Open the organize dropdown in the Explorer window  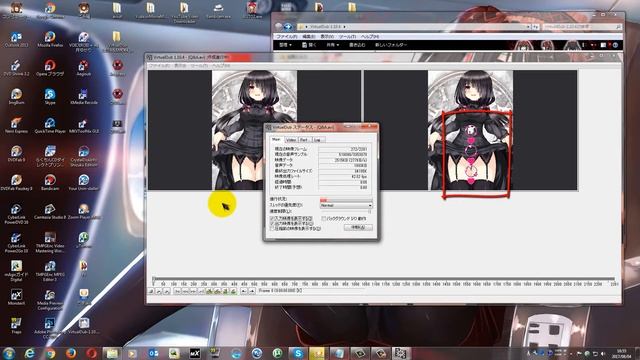tap(285, 45)
